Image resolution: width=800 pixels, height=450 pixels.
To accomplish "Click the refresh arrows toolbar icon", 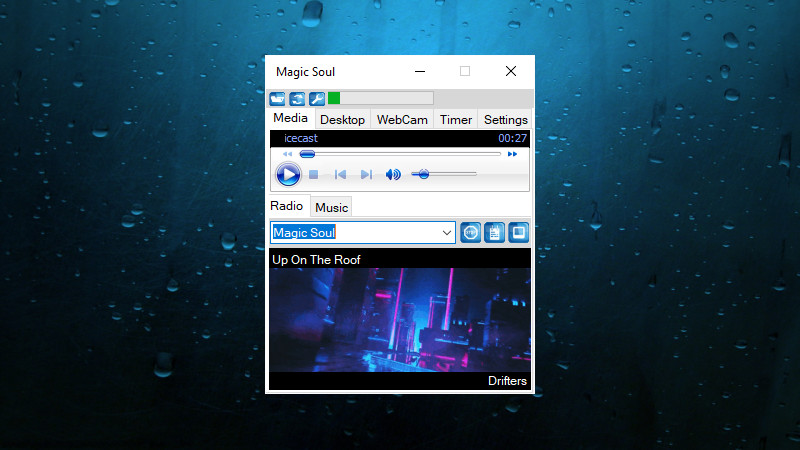I will pos(297,98).
